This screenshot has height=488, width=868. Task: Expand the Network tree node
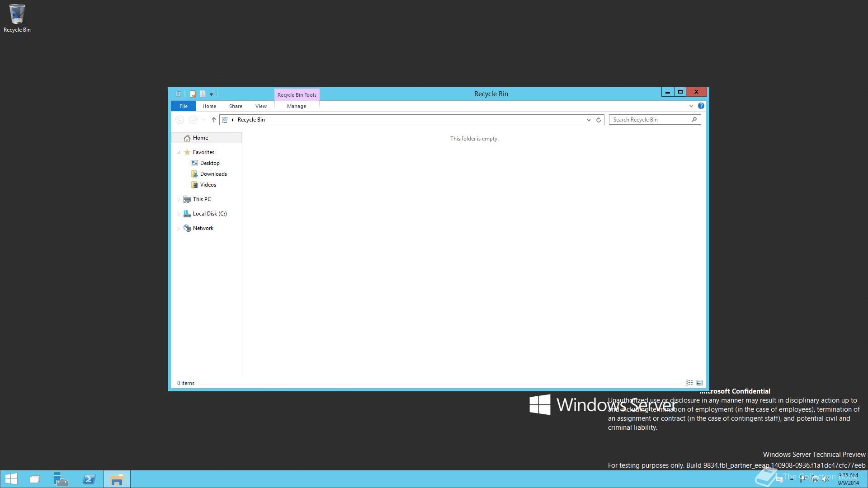pyautogui.click(x=179, y=228)
